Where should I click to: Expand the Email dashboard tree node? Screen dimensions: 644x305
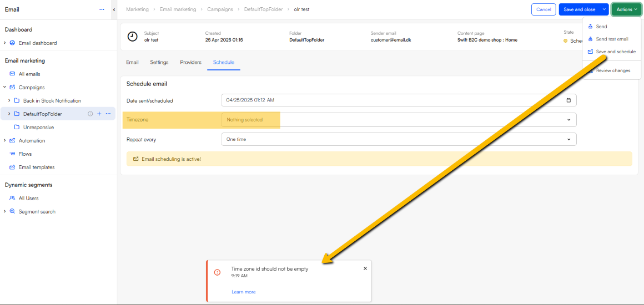click(x=5, y=43)
